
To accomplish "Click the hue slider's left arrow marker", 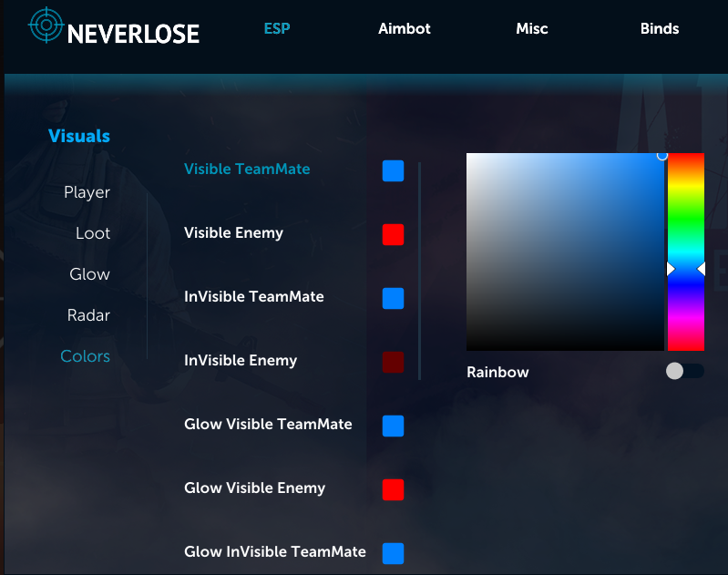I will click(671, 269).
